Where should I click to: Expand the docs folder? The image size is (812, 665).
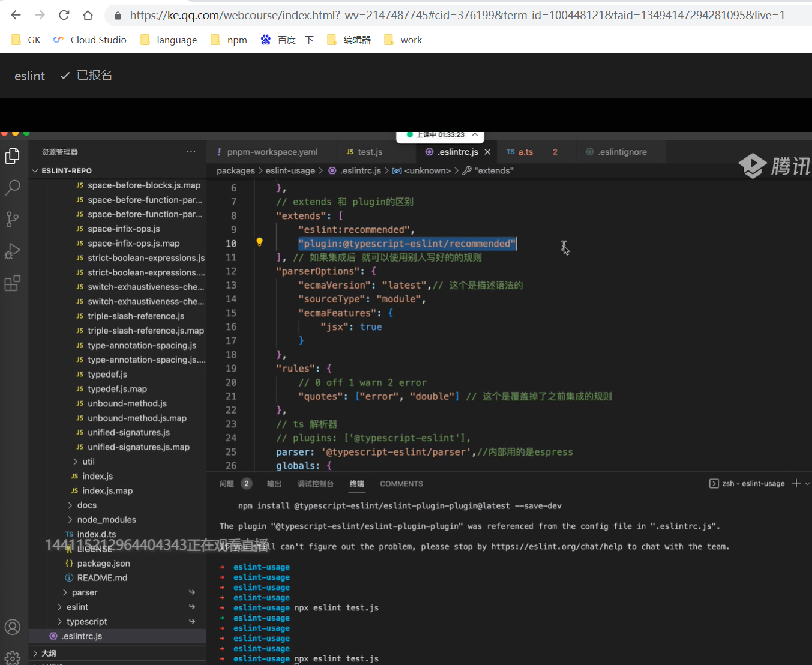pyautogui.click(x=86, y=505)
